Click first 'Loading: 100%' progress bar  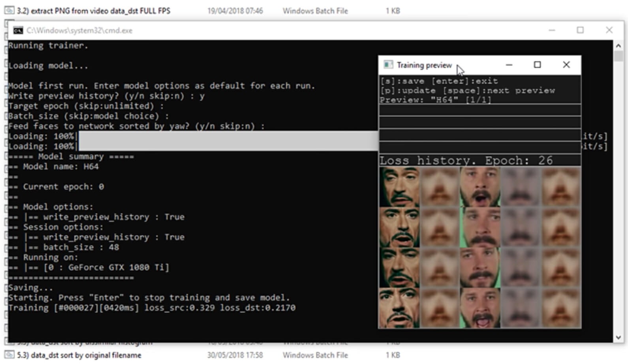(x=228, y=136)
